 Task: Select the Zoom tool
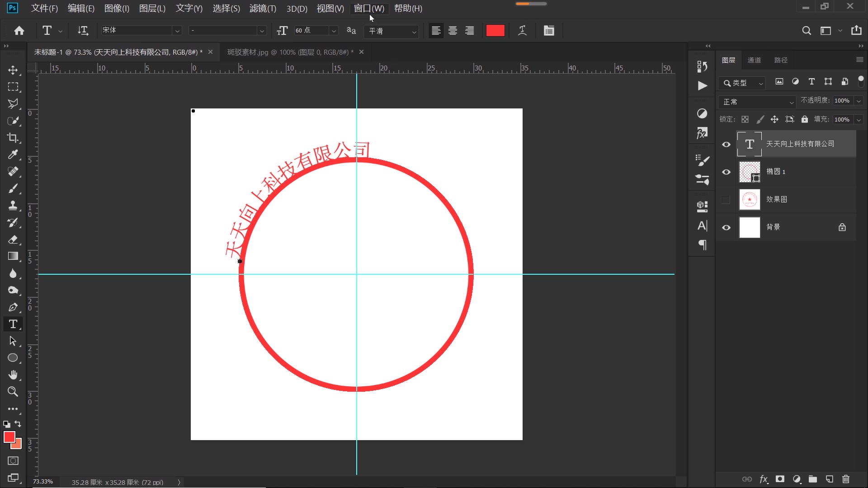(13, 392)
